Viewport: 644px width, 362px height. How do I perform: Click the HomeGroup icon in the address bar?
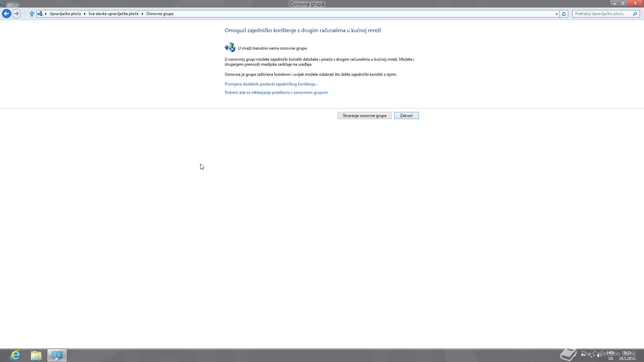[40, 14]
